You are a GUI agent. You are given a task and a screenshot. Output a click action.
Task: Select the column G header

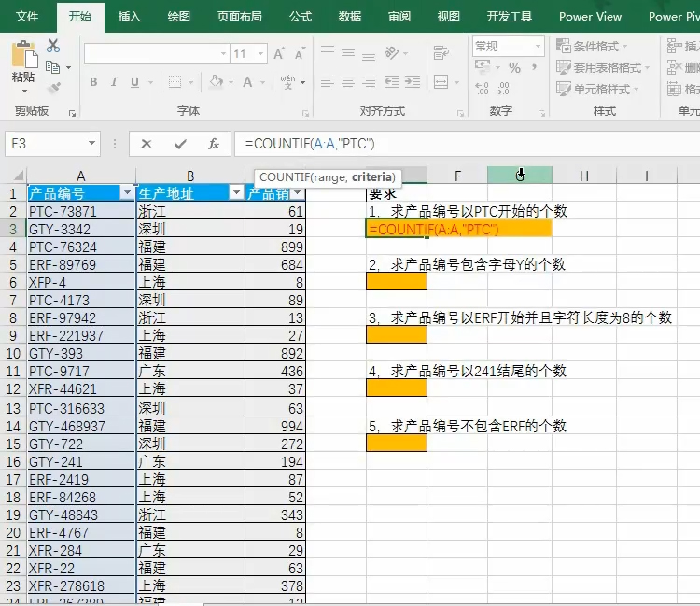coord(520,176)
